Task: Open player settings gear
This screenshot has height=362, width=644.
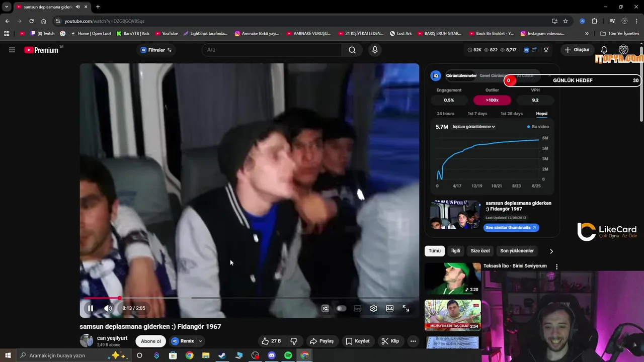Action: pos(373,308)
